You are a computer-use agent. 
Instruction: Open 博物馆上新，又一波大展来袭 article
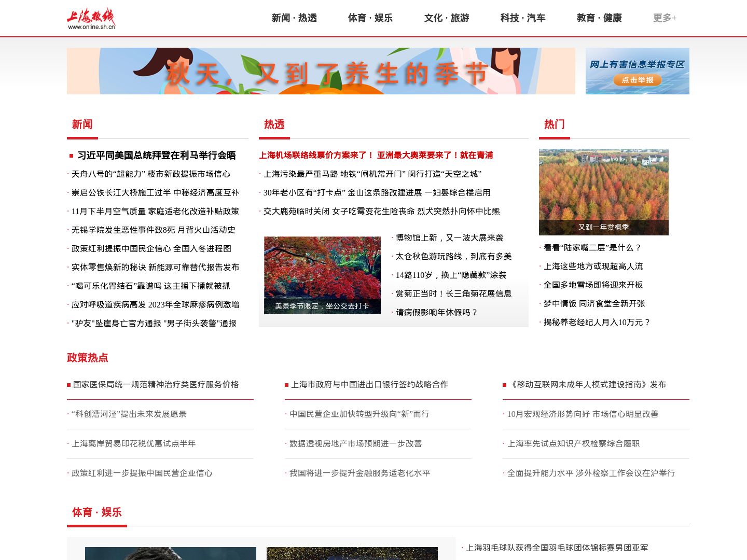[449, 238]
